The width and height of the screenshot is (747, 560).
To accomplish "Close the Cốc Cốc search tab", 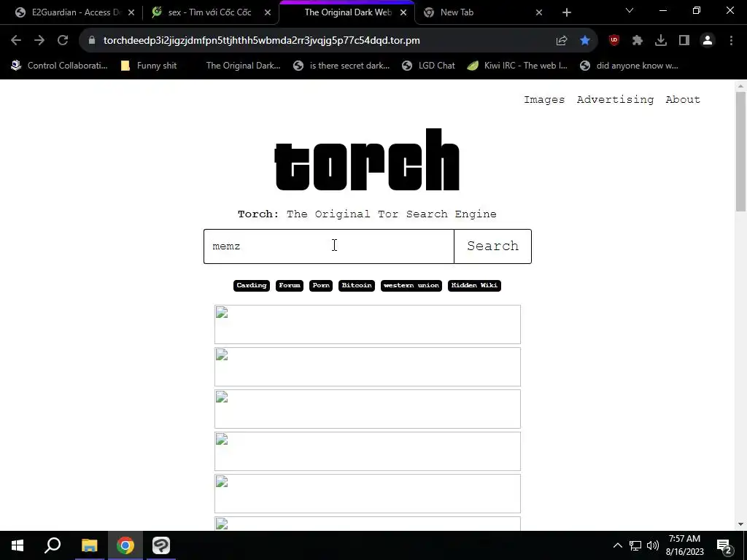I will [x=268, y=12].
